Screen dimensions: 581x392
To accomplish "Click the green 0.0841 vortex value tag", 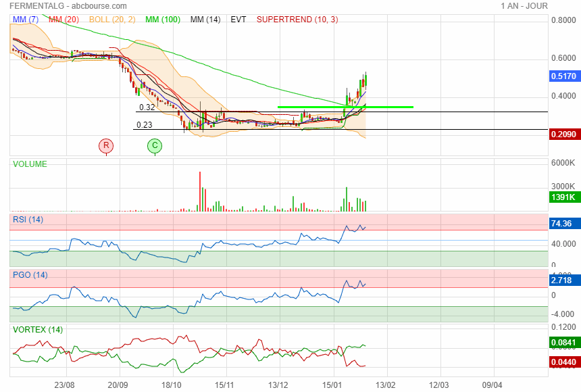I will (x=563, y=342).
